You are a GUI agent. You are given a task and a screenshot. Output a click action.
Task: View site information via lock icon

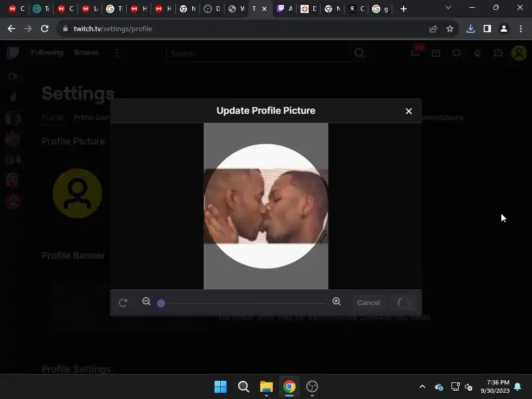[65, 29]
